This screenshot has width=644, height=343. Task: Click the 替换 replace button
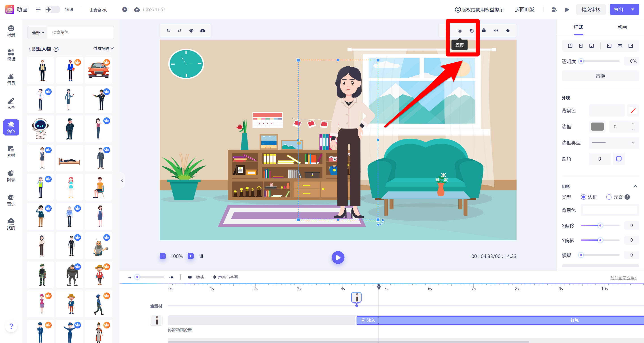tap(600, 76)
